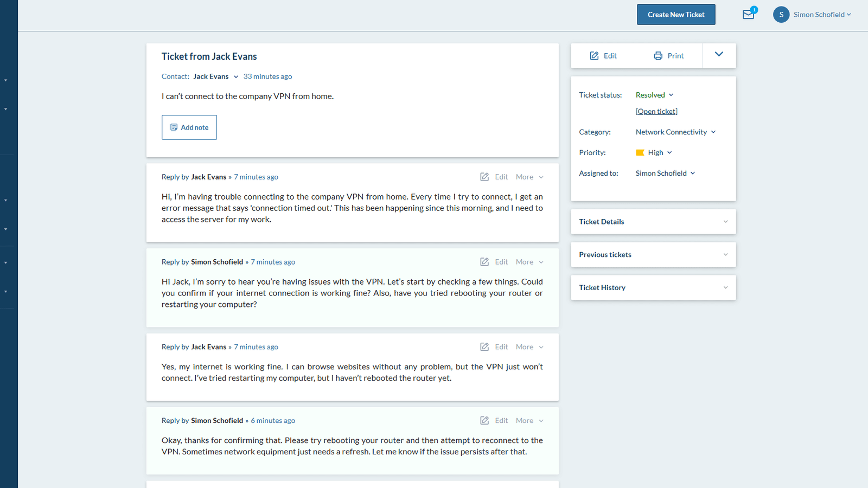This screenshot has height=488, width=868.
Task: Click the note icon in Add note button
Action: pos(174,127)
